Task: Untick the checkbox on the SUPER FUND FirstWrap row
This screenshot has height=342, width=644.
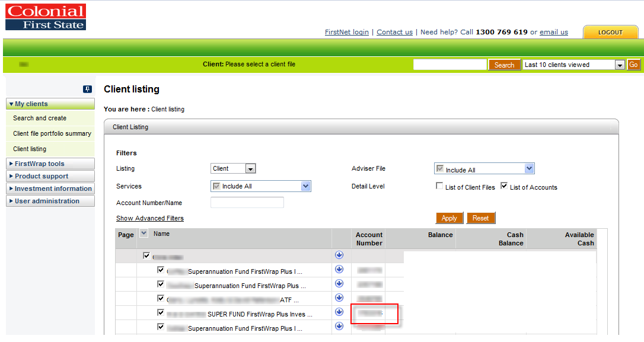Action: coord(161,312)
